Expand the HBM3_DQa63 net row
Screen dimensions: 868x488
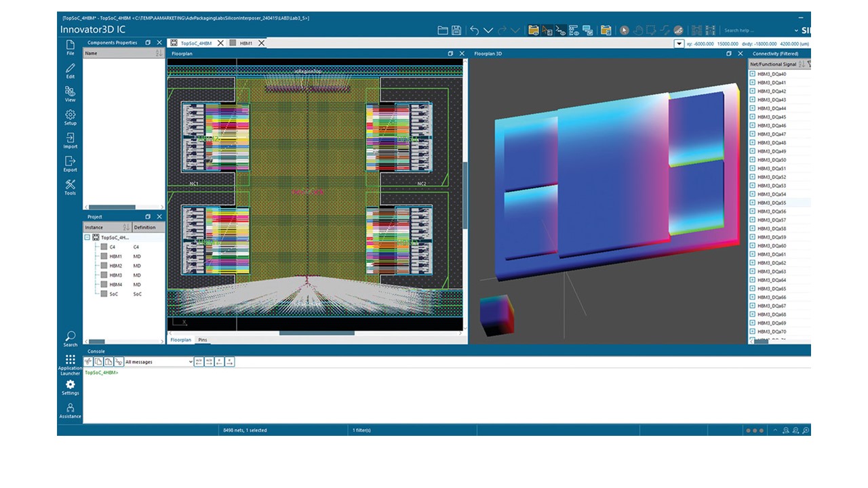[752, 272]
